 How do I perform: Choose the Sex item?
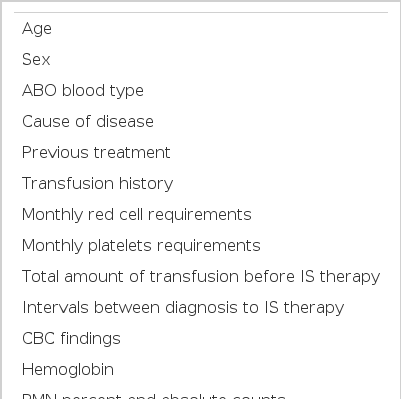tap(201, 60)
